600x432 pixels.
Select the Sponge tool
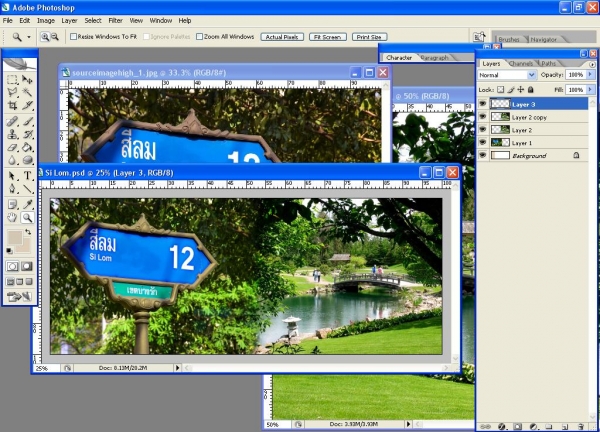[x=27, y=160]
